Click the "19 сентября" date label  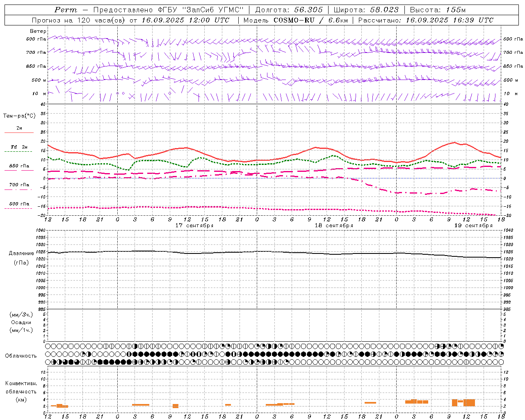pyautogui.click(x=473, y=226)
